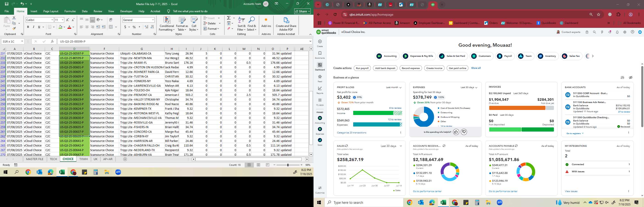Toggle Align Left in Excel
This screenshot has width=644, height=207.
(81, 27)
